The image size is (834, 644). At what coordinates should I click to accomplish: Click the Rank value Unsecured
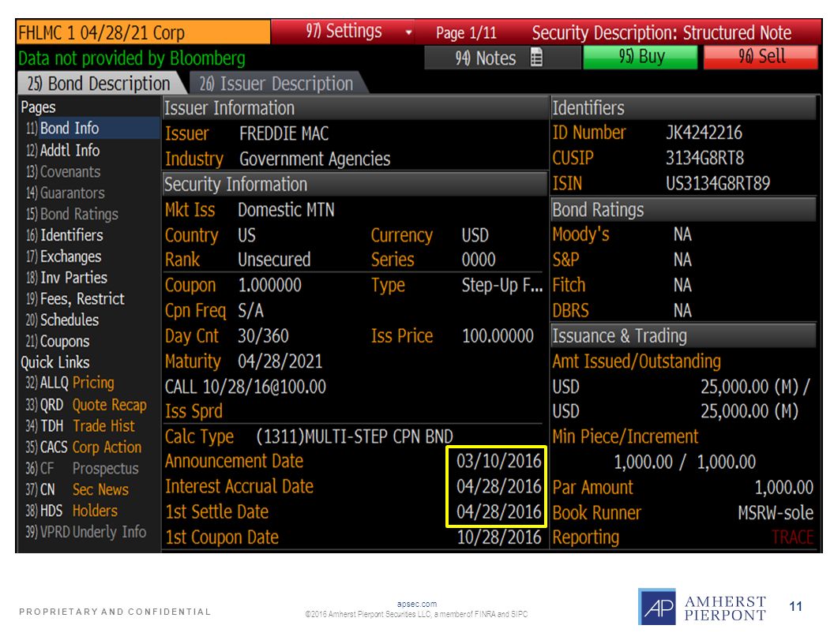[x=274, y=260]
